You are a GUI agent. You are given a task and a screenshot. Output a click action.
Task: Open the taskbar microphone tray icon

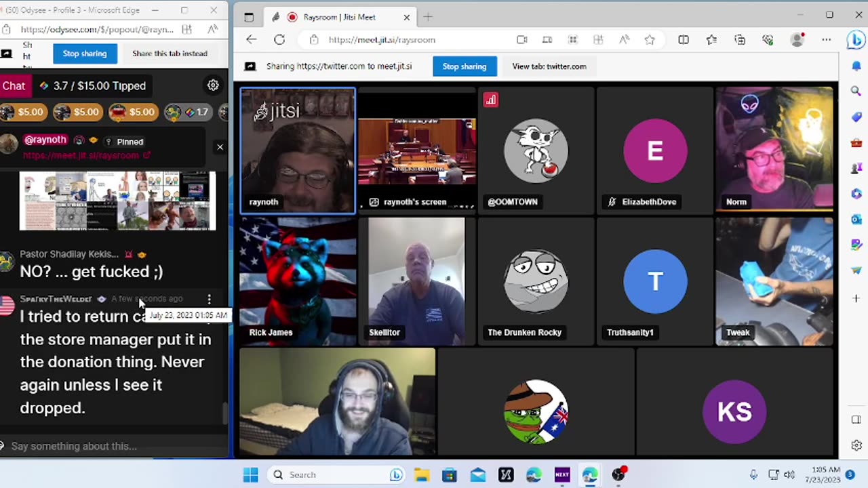point(753,474)
